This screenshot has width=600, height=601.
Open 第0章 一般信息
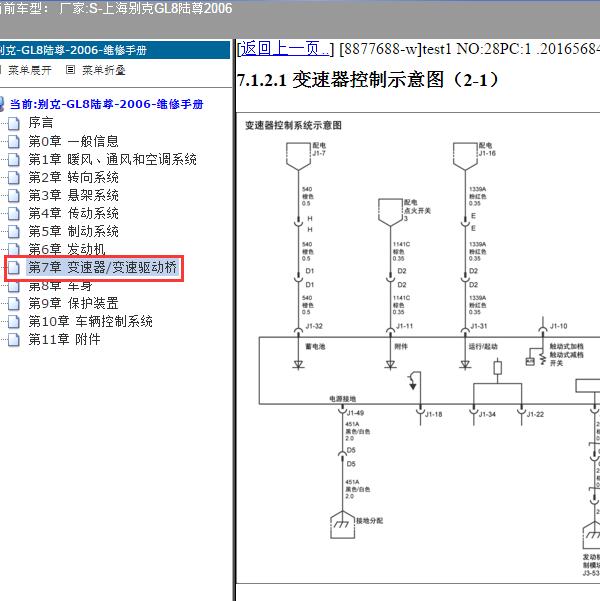tap(74, 141)
